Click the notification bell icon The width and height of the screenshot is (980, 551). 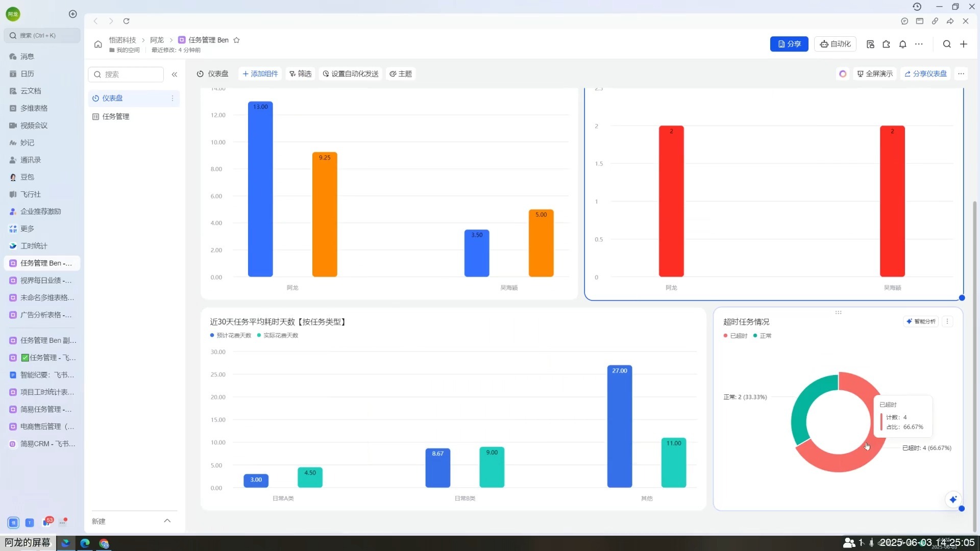click(902, 44)
